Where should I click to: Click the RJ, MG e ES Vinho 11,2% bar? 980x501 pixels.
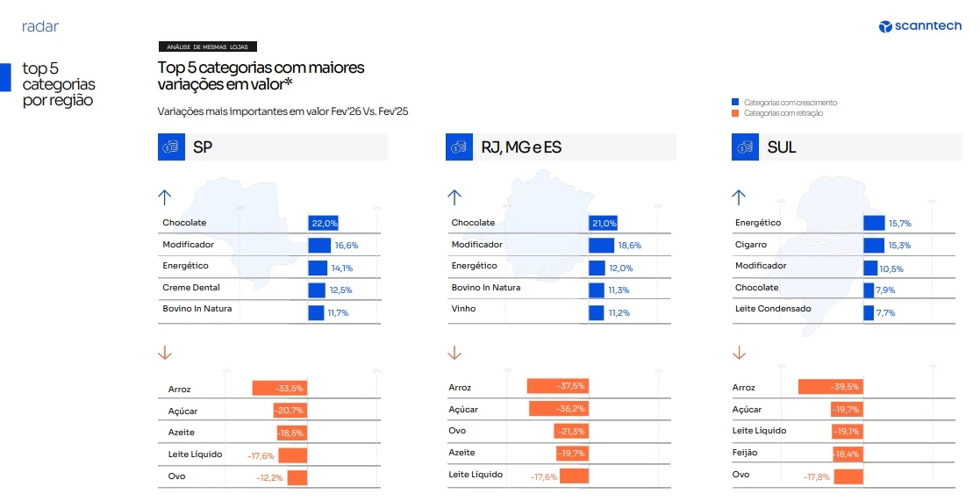597,312
